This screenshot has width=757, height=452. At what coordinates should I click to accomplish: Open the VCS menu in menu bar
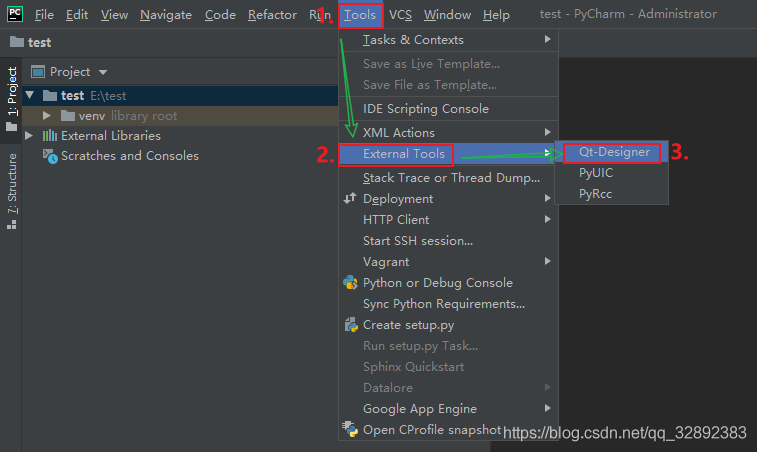pyautogui.click(x=400, y=15)
